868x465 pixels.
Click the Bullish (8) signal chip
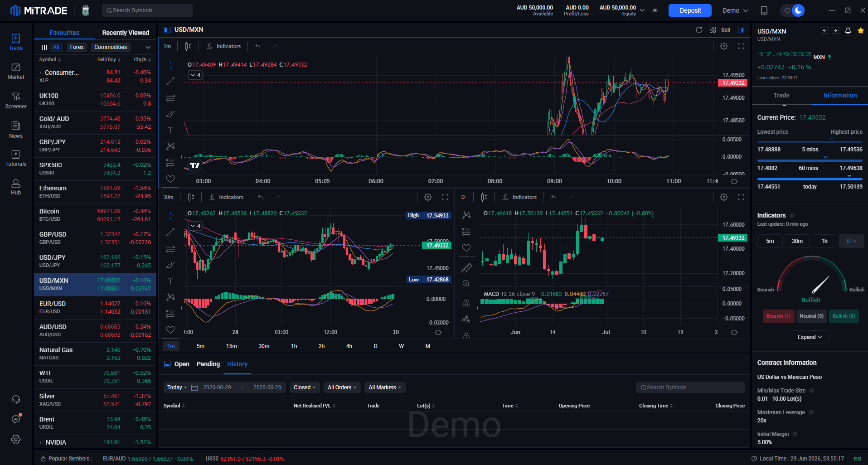(844, 316)
